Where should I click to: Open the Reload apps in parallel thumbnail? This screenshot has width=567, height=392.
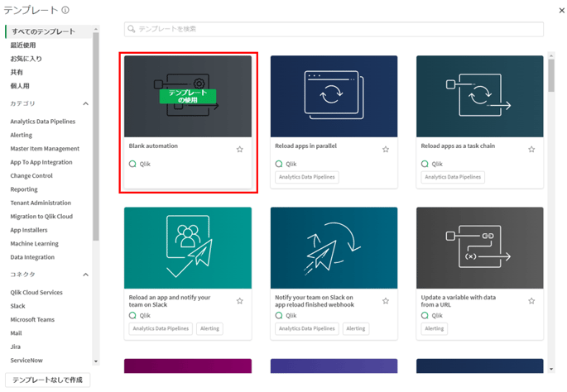point(334,96)
